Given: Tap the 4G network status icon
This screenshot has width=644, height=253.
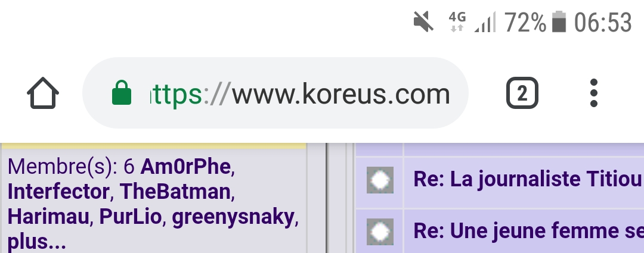Looking at the screenshot, I should click(x=457, y=22).
